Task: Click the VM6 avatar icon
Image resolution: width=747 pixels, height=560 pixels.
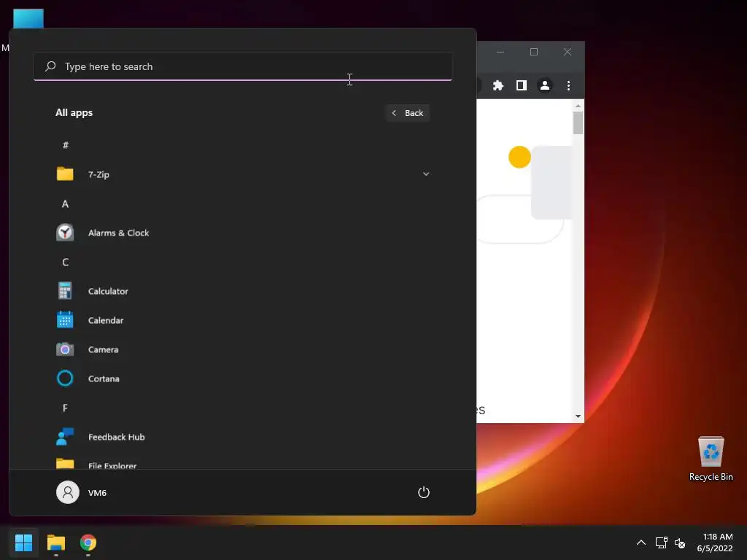Action: (x=68, y=492)
